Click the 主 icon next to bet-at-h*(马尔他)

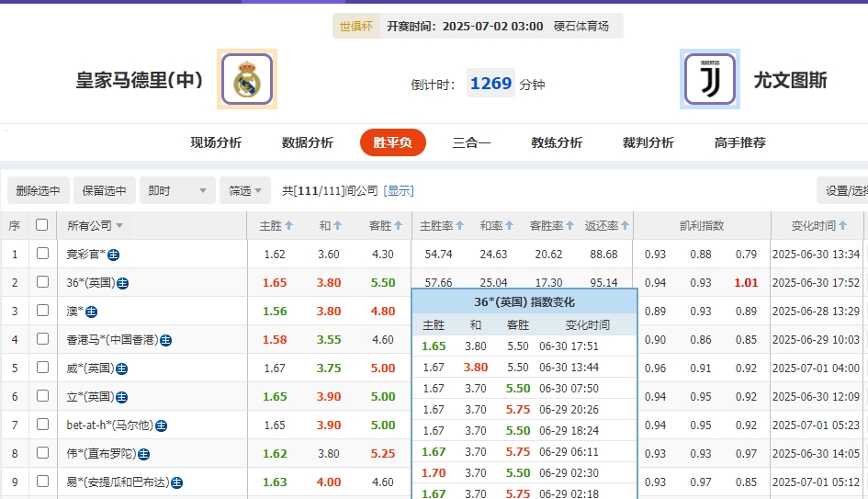[x=161, y=425]
